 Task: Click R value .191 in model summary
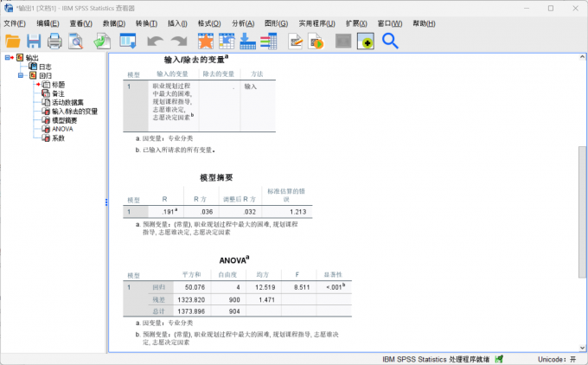point(169,212)
